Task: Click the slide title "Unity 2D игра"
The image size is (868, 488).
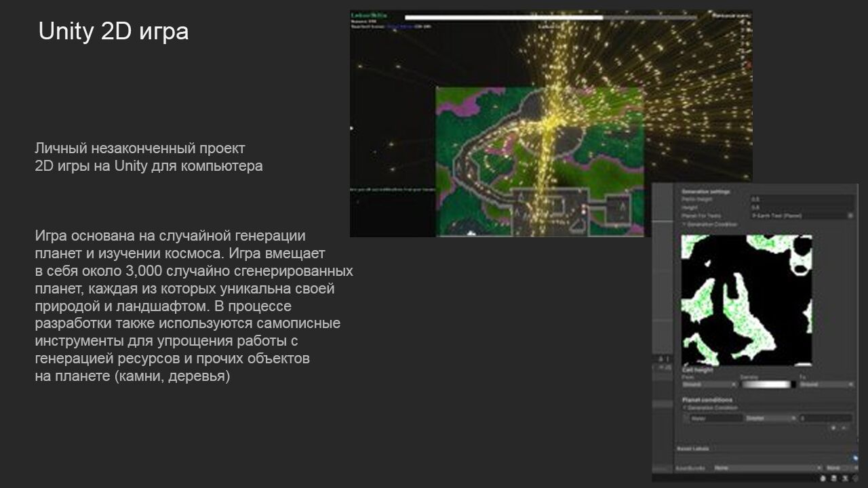Action: click(113, 31)
